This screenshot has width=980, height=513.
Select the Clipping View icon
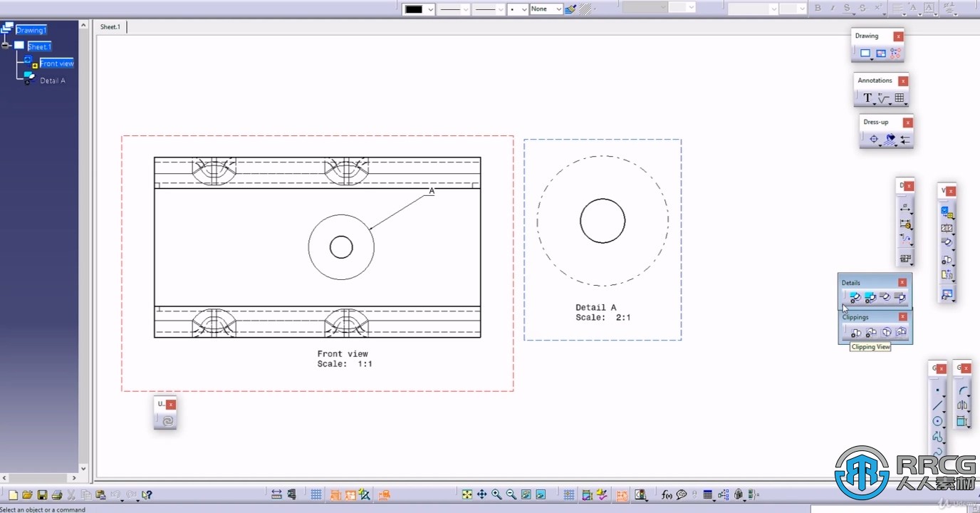[x=856, y=332]
